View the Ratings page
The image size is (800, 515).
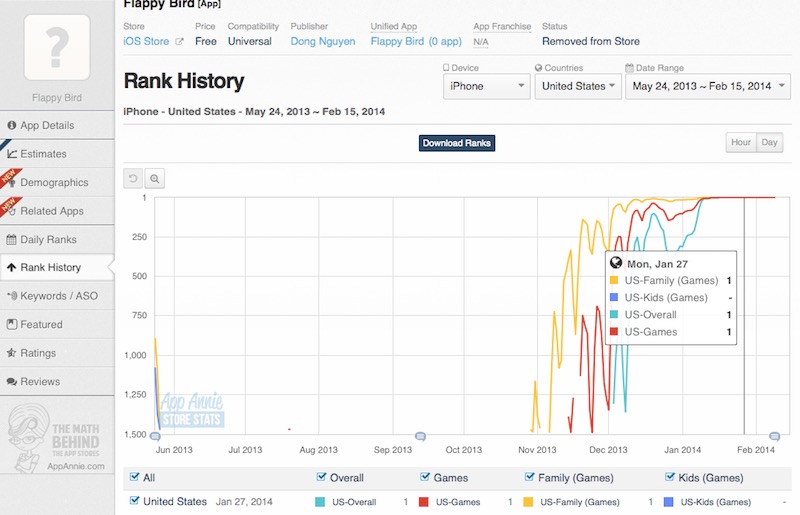pyautogui.click(x=57, y=353)
